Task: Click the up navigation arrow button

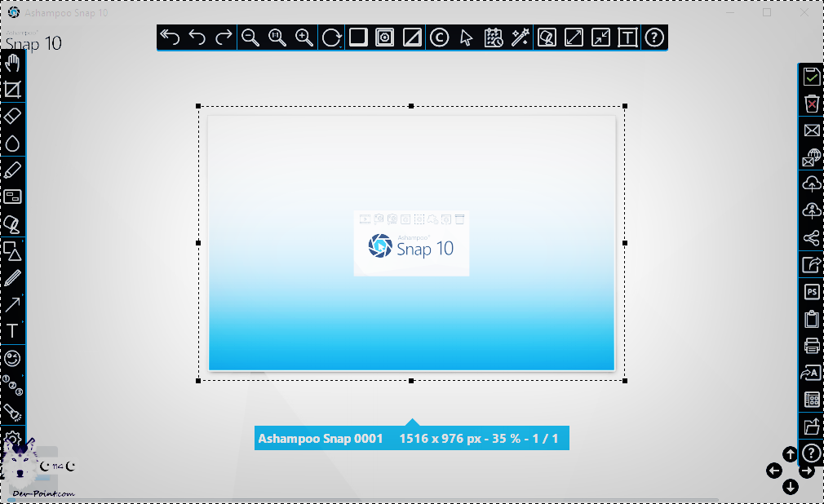Action: coord(790,454)
